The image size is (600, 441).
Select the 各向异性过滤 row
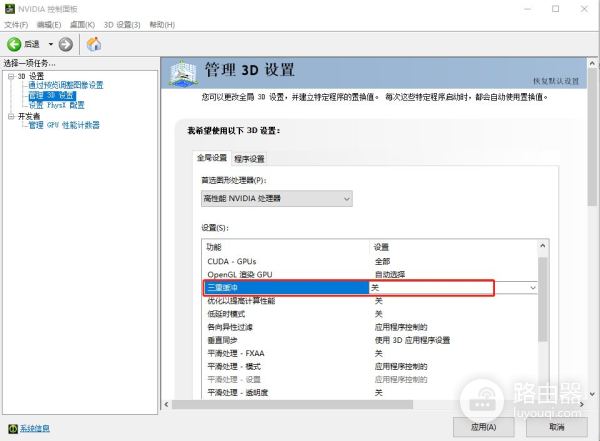369,327
